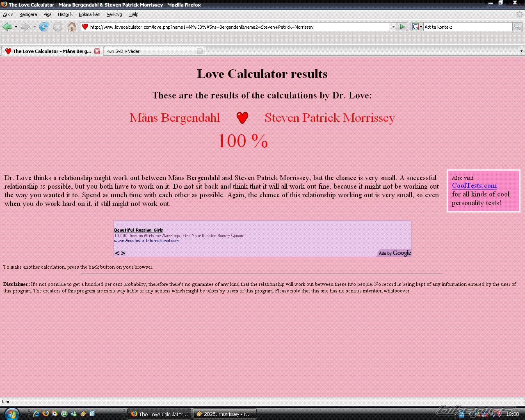Click the Disclaimer label text
525x420 pixels.
click(16, 284)
